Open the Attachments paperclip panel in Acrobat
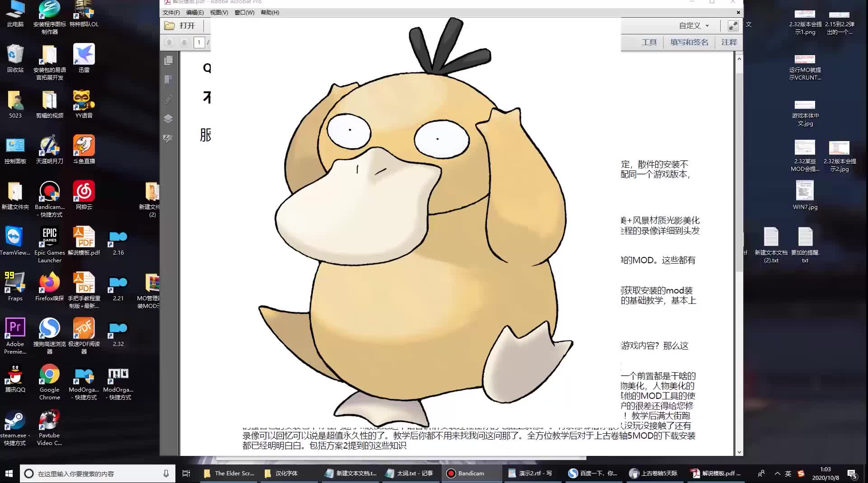The width and height of the screenshot is (868, 483). pyautogui.click(x=168, y=99)
